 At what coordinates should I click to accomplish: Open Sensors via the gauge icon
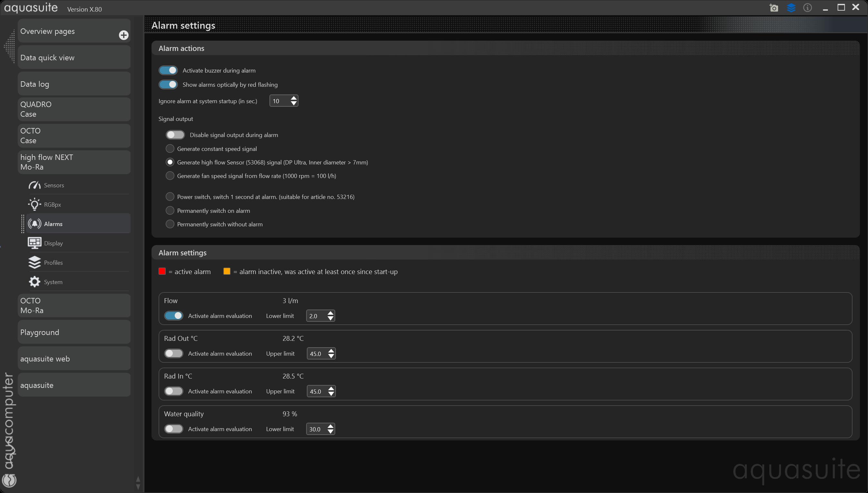point(34,185)
